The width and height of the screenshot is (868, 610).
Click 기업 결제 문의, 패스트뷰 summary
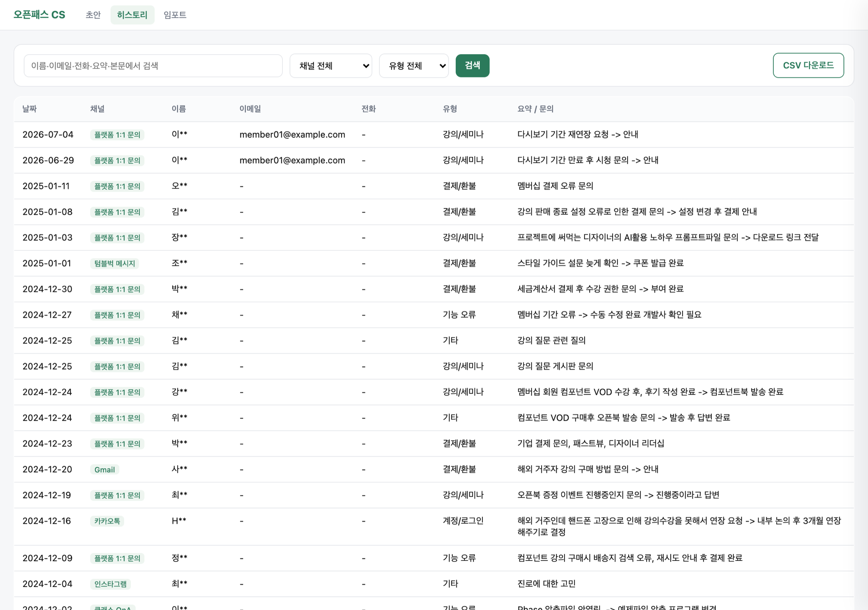coord(591,443)
